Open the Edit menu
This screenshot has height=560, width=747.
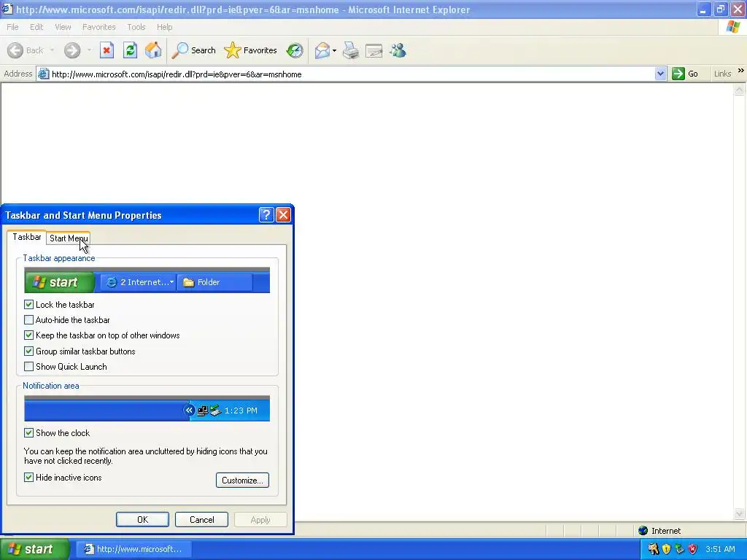(x=36, y=27)
